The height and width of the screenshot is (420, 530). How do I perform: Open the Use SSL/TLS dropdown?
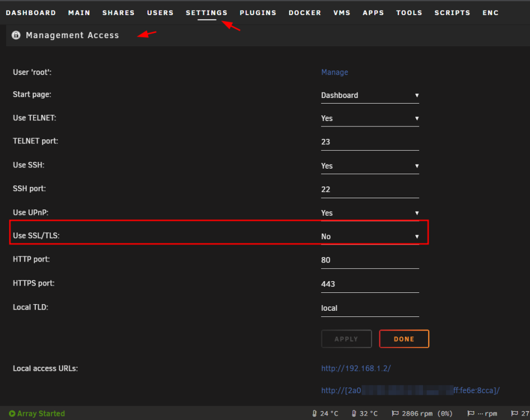(370, 236)
